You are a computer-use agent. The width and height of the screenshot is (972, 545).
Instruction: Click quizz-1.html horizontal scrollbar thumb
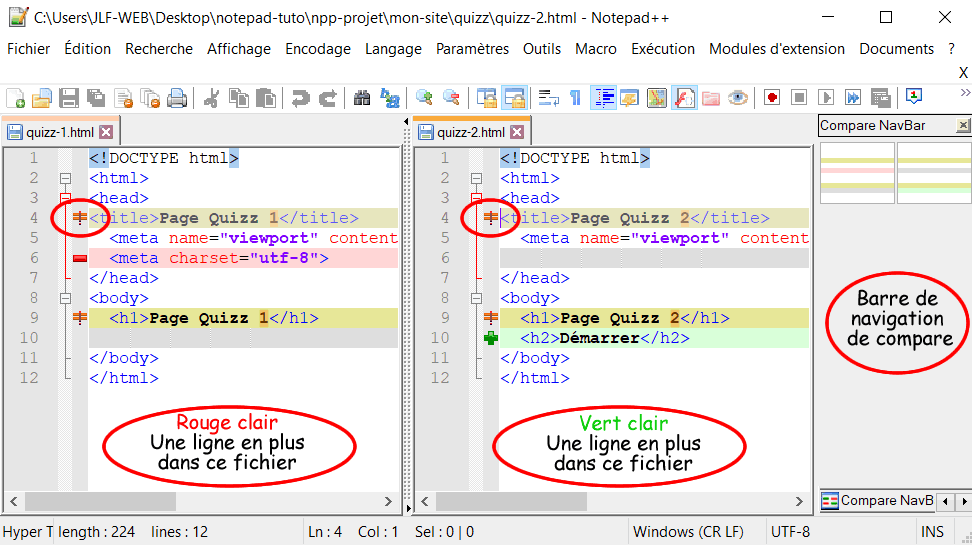tap(100, 501)
